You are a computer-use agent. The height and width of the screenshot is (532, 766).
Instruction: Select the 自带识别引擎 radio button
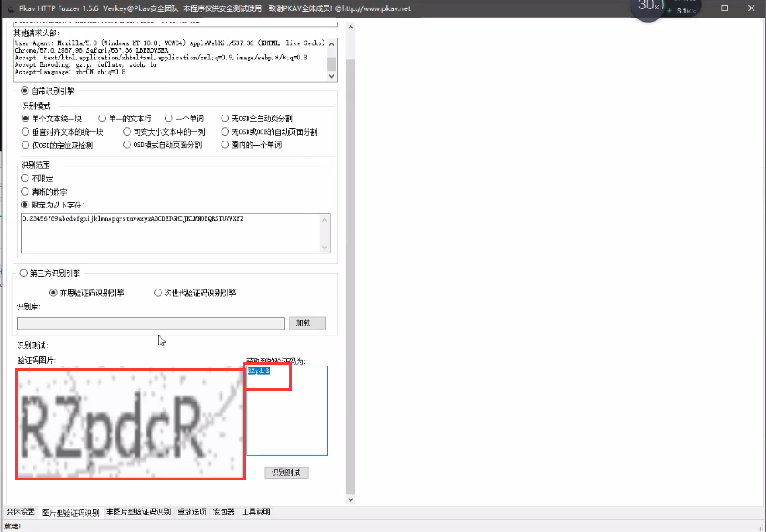(25, 90)
